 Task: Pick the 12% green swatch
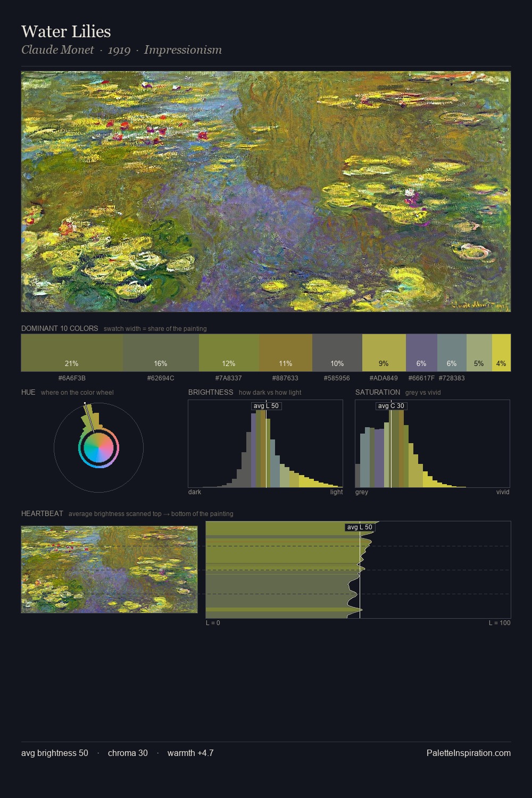[229, 353]
